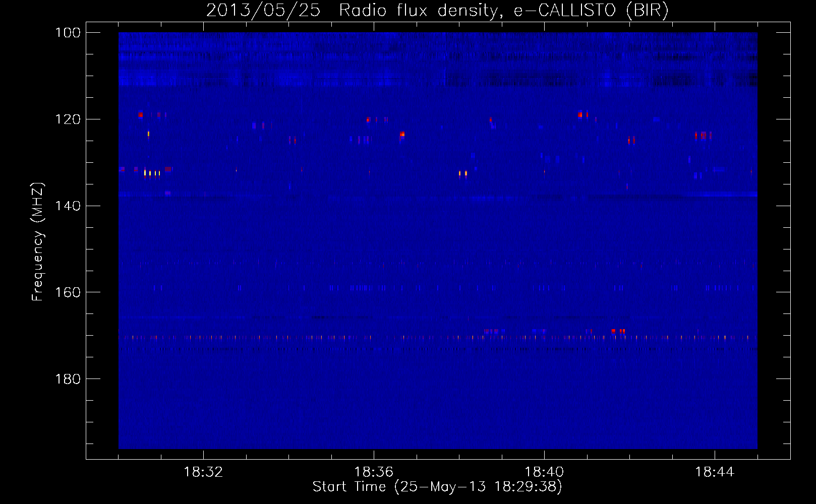Click the 140 frequency tick label
Image resolution: width=816 pixels, height=504 pixels.
click(x=68, y=206)
